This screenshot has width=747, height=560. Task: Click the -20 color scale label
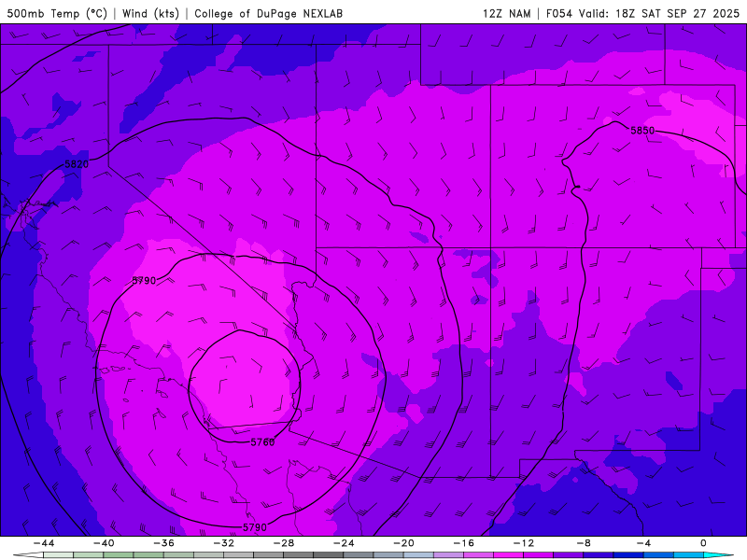(x=404, y=543)
